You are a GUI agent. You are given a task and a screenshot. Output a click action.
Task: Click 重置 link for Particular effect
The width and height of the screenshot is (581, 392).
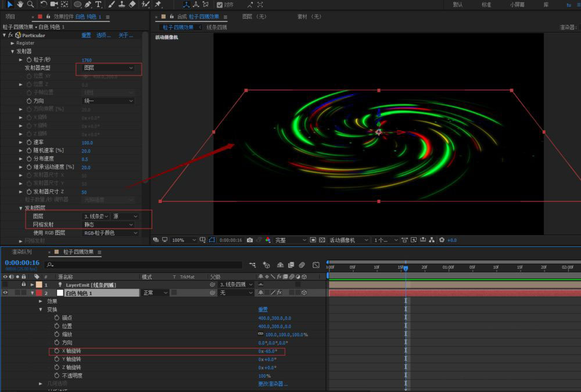pos(86,35)
